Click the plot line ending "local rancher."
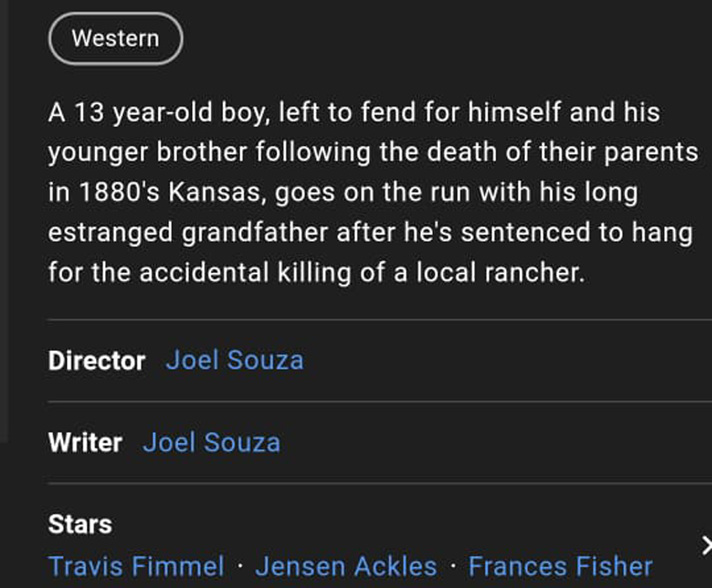The height and width of the screenshot is (588, 712). [317, 272]
